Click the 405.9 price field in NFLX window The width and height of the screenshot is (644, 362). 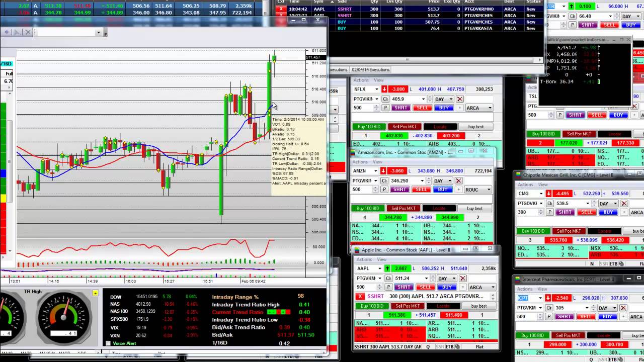tap(407, 99)
